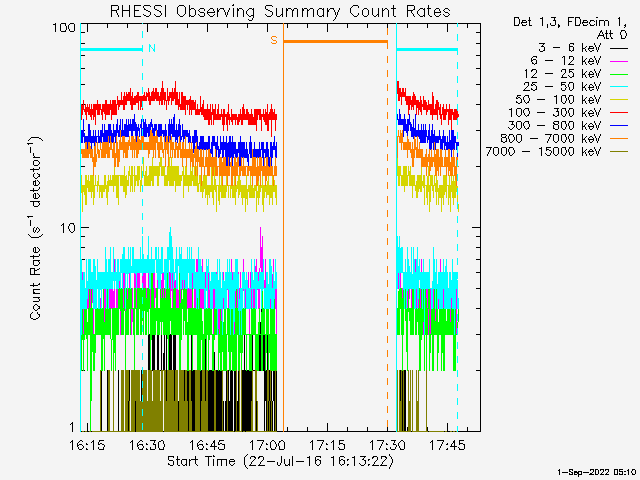Viewport: 640px width, 480px height.
Task: Click the red line swatch for 100 - 300 keV
Action: click(x=619, y=113)
